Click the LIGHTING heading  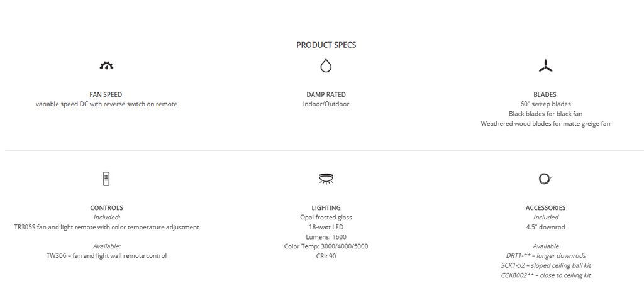tap(326, 207)
